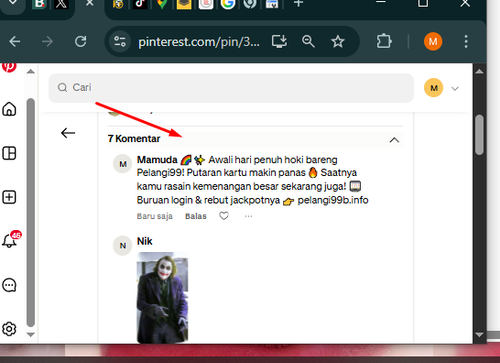Install app icon in address bar
Screen dimensions: 500x363
[x=279, y=42]
